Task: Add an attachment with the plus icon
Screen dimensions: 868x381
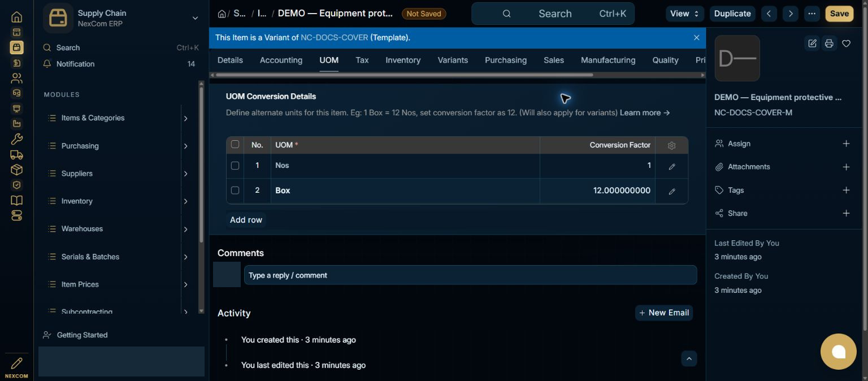Action: coord(846,167)
